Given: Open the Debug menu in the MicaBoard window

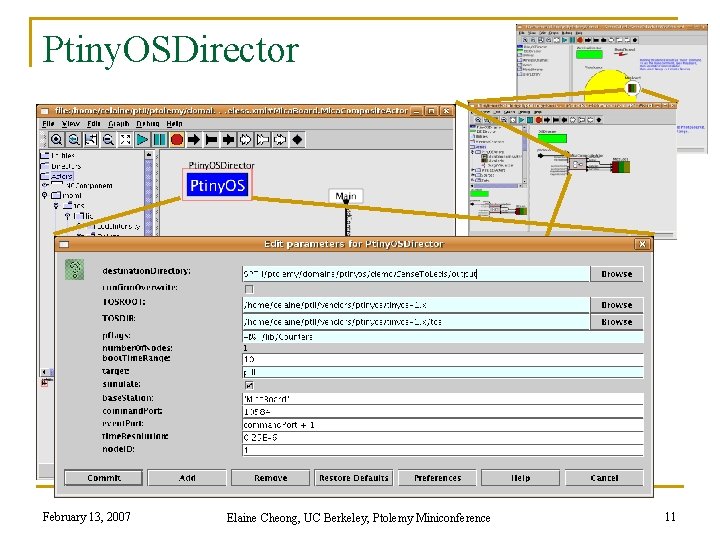Looking at the screenshot, I should (x=148, y=124).
